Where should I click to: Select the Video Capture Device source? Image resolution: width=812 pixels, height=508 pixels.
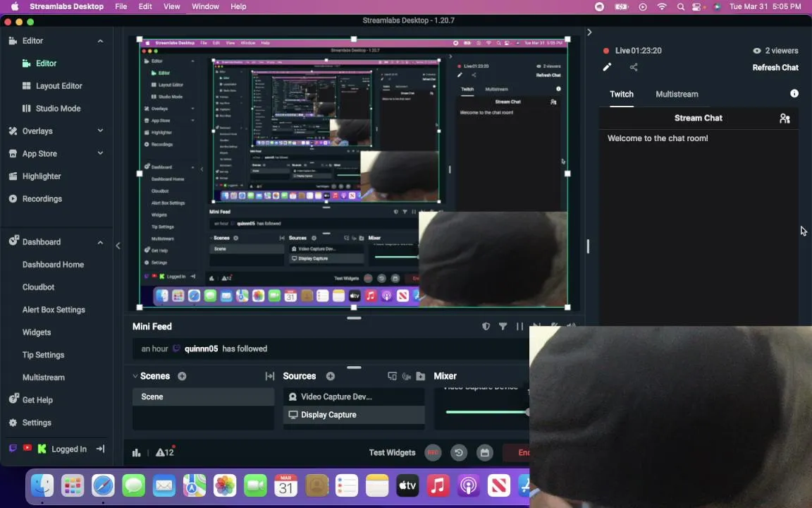(354, 397)
